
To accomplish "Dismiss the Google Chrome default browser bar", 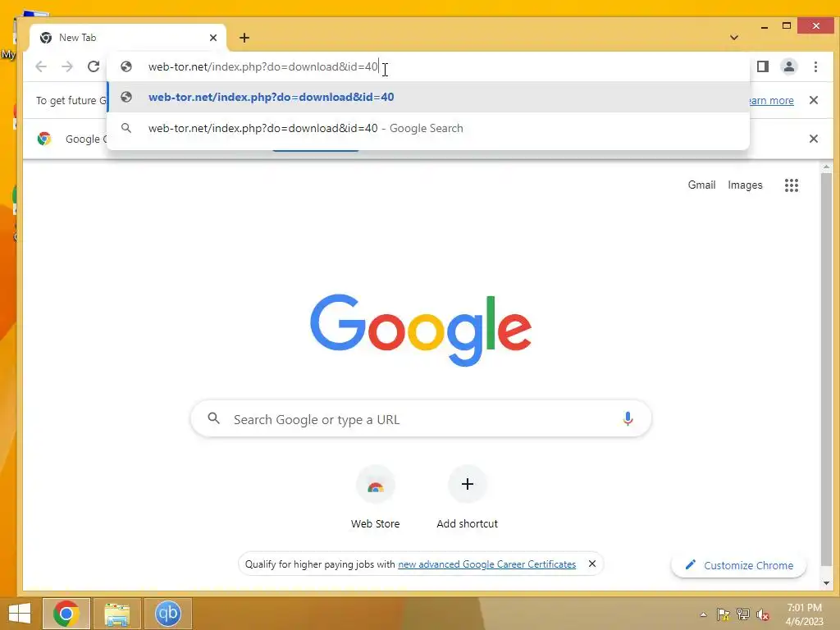I will click(x=813, y=139).
